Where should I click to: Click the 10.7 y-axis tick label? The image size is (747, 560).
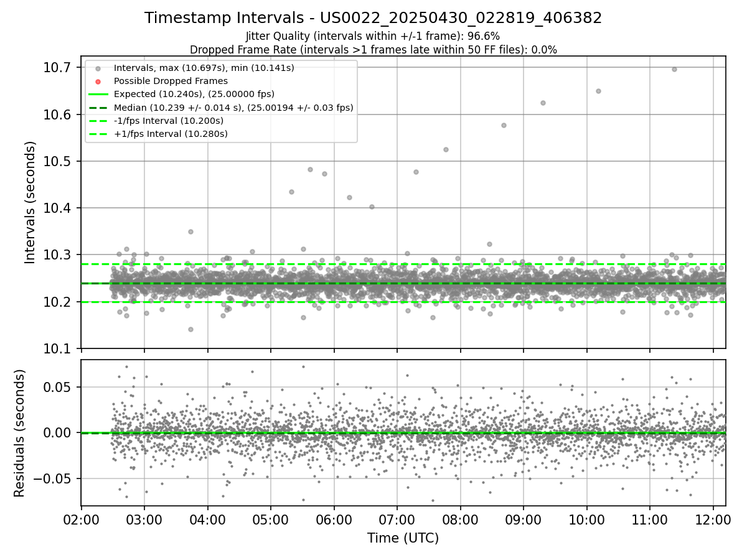click(57, 67)
